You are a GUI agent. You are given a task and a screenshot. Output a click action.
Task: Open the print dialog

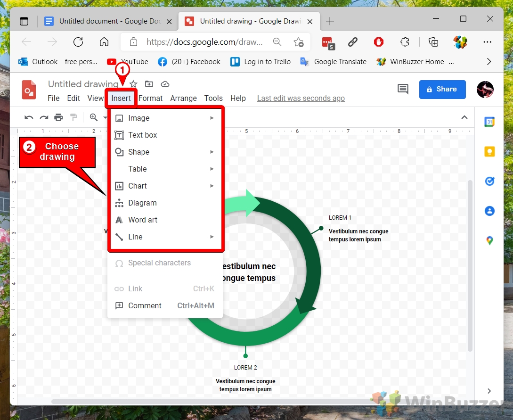pos(58,117)
